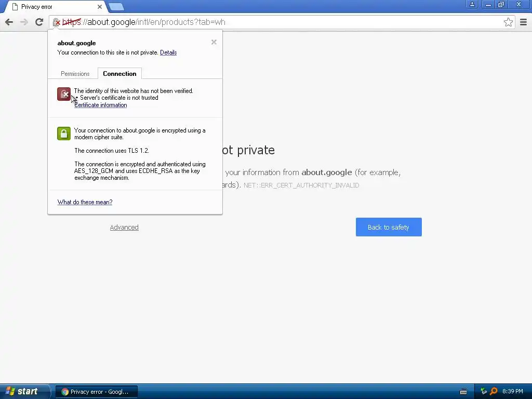Open the Chrome hamburger menu

coord(523,22)
